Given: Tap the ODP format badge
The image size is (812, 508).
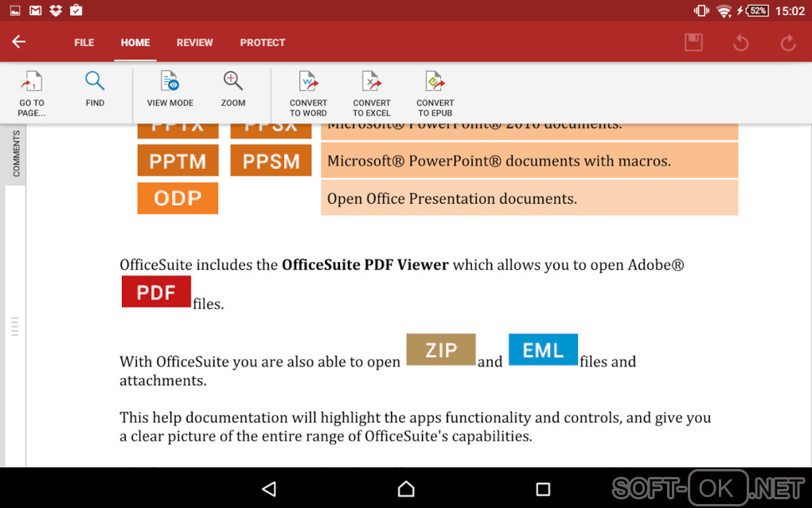Looking at the screenshot, I should pos(178,197).
